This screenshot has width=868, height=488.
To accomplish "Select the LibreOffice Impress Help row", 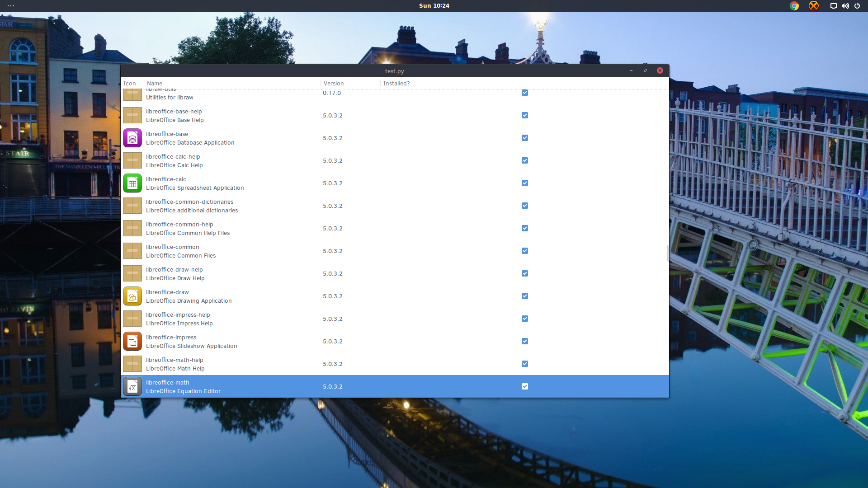I will [x=395, y=319].
